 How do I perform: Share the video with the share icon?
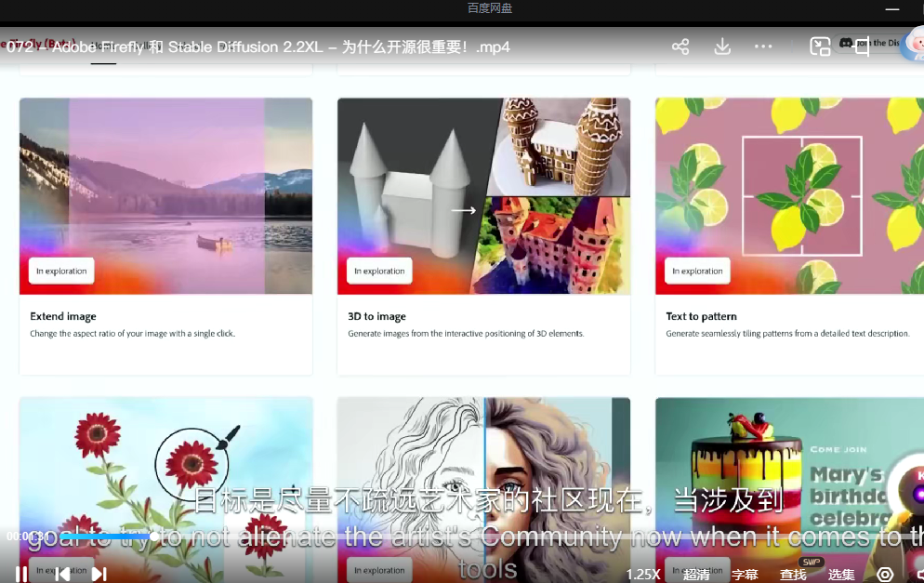click(x=680, y=46)
